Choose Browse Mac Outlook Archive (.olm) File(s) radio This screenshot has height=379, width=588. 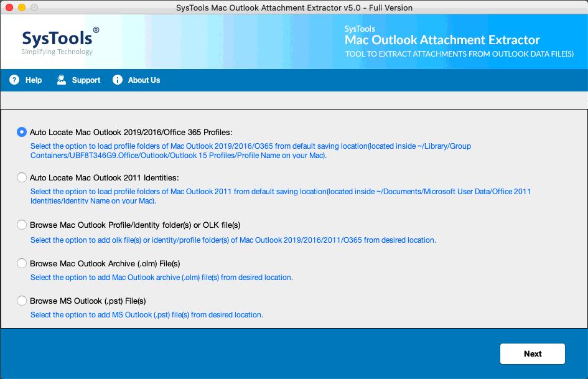(x=22, y=263)
